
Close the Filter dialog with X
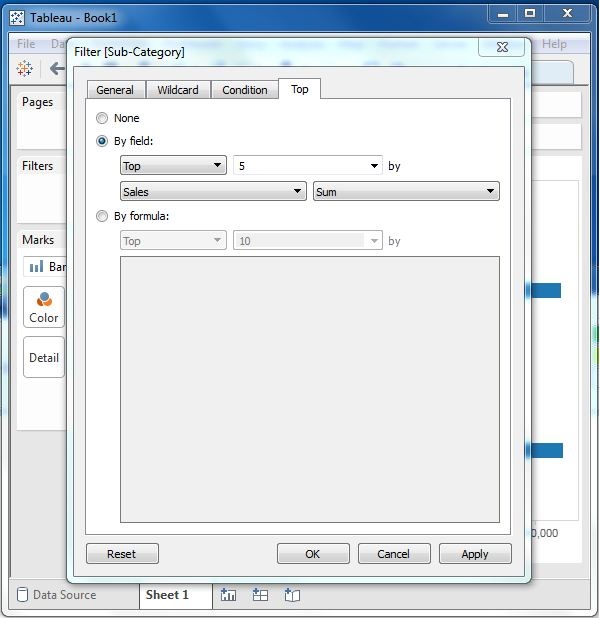(x=501, y=47)
